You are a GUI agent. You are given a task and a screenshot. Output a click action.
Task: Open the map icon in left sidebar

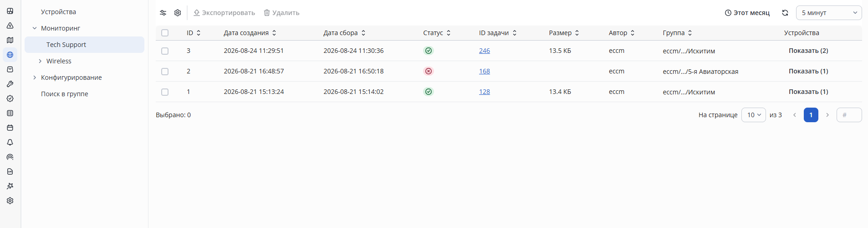10,40
